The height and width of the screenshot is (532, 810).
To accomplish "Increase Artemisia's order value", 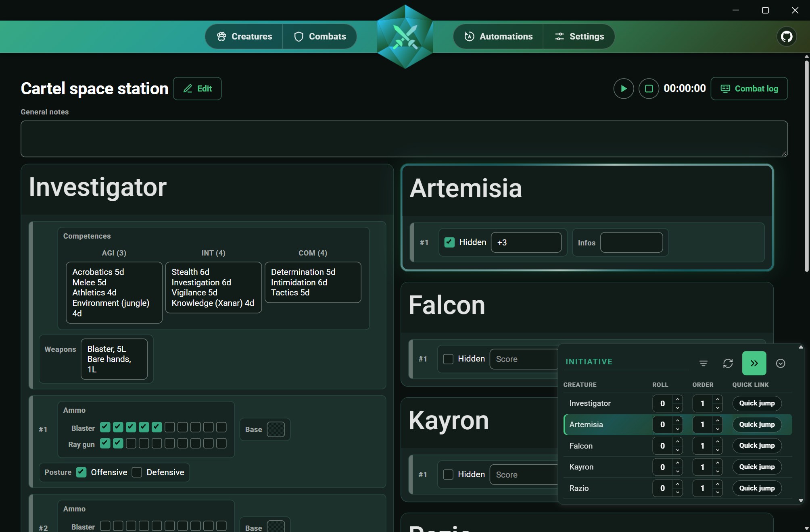I will point(717,420).
